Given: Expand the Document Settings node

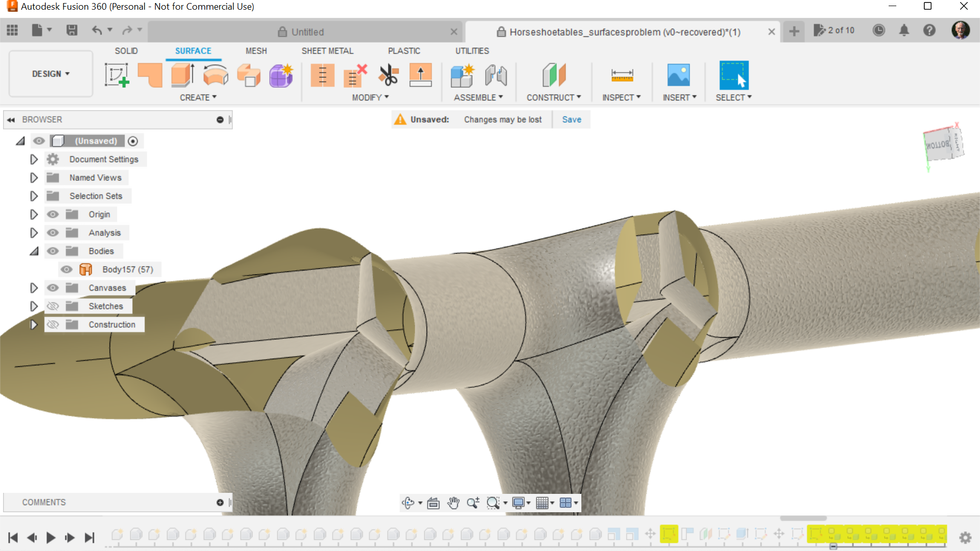Looking at the screenshot, I should point(34,159).
